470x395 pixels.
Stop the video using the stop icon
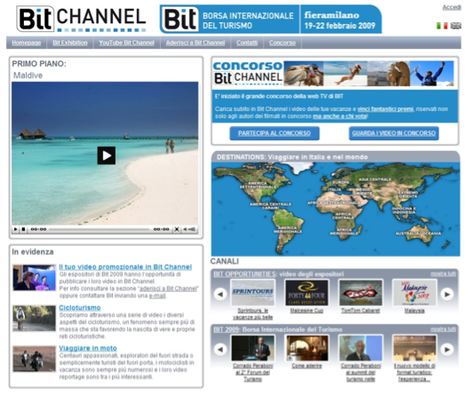[24, 229]
